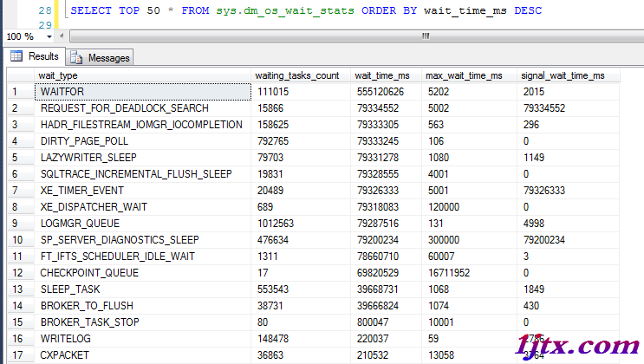Switch to the Results tab
Screen dimensions: 644x364
pyautogui.click(x=35, y=56)
